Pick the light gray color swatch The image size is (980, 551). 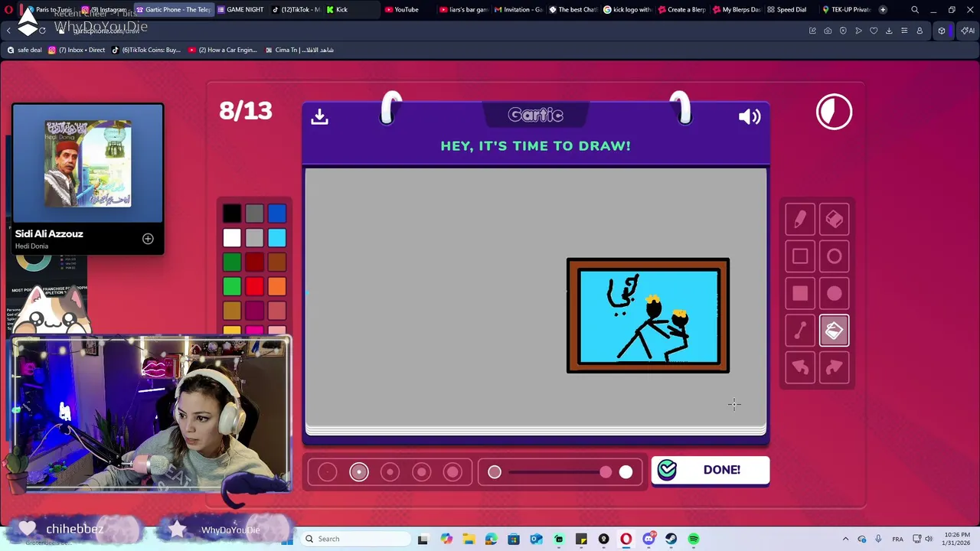(255, 238)
